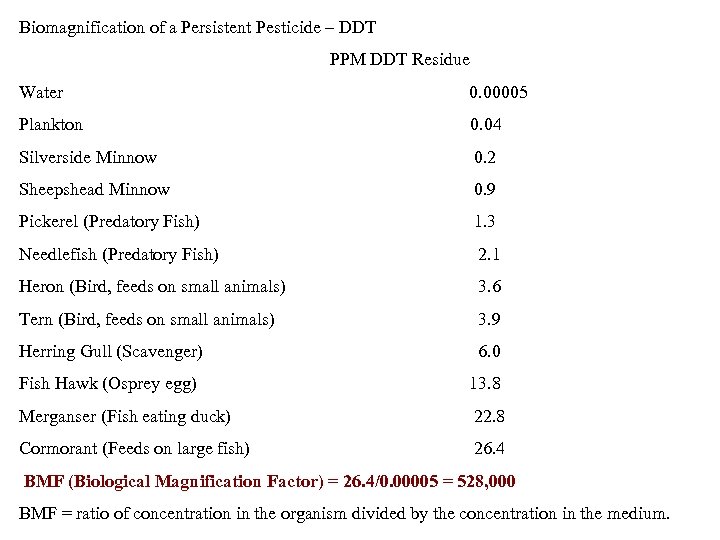The image size is (720, 540).
Task: Click the Needlefish (Predatory Fish) label
Action: [x=119, y=254]
